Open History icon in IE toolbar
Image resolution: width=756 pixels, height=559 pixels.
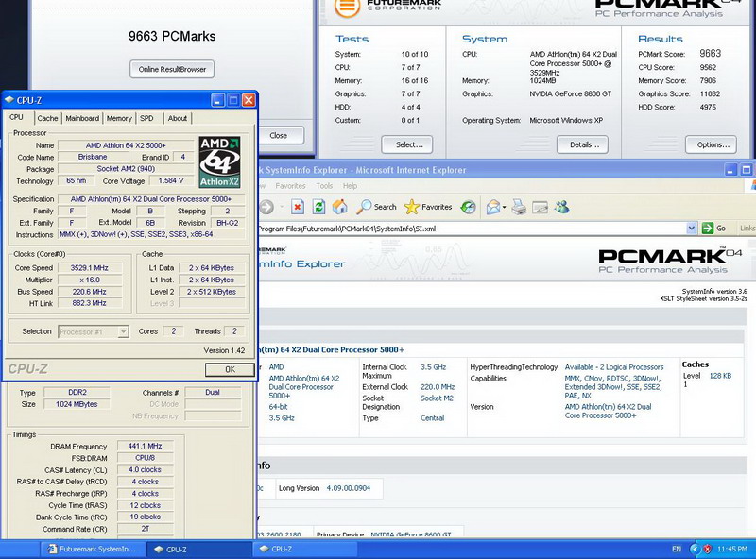pyautogui.click(x=468, y=207)
